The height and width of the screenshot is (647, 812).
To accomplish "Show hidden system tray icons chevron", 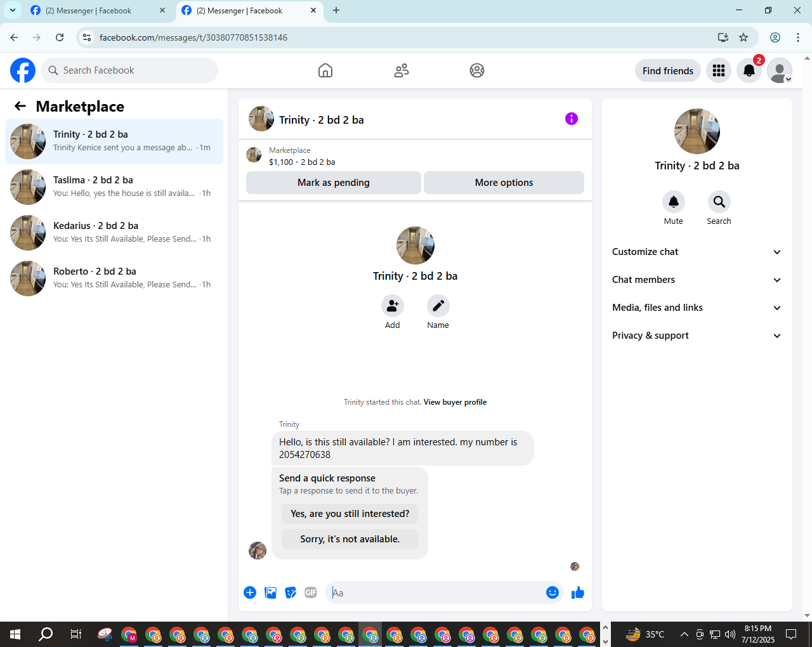I will [x=684, y=634].
